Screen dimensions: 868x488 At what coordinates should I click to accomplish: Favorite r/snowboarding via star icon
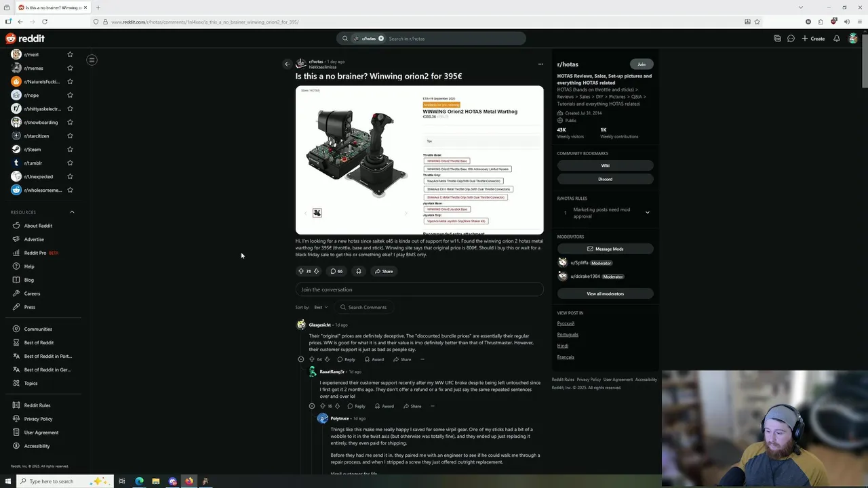point(70,122)
